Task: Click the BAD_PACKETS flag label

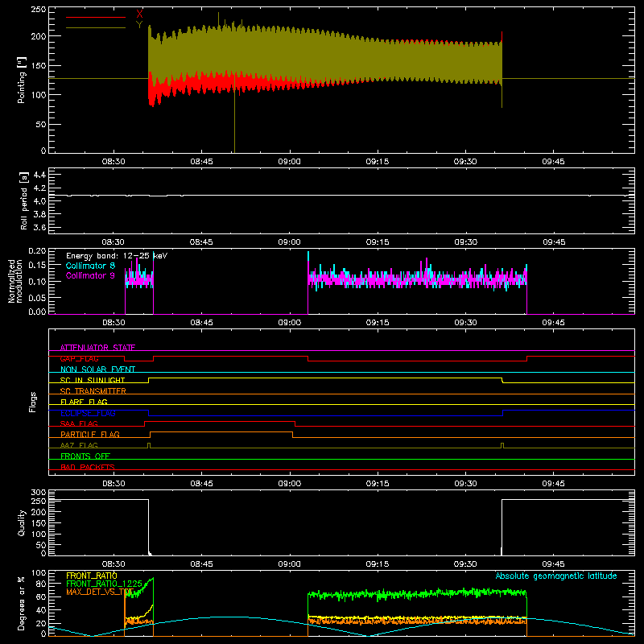Action: tap(88, 467)
